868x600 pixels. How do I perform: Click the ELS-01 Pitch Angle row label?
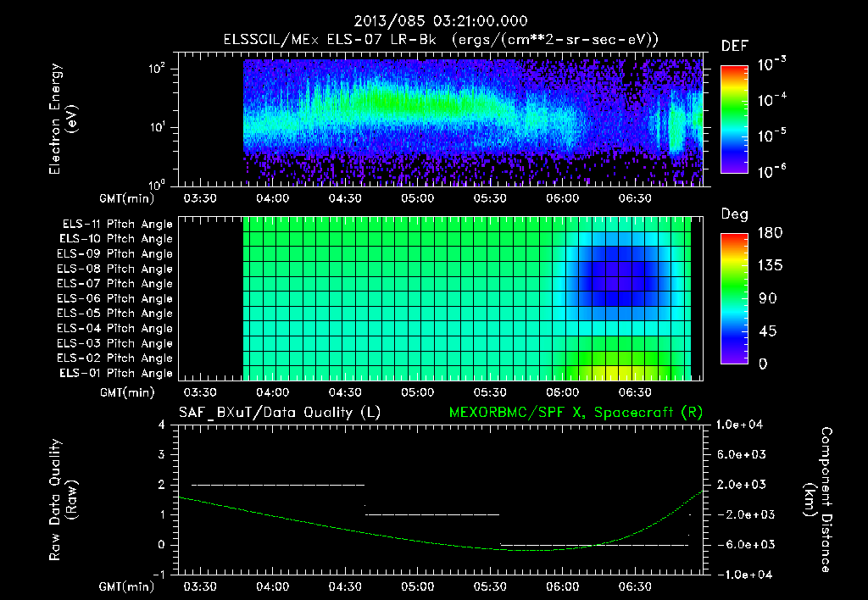click(116, 373)
